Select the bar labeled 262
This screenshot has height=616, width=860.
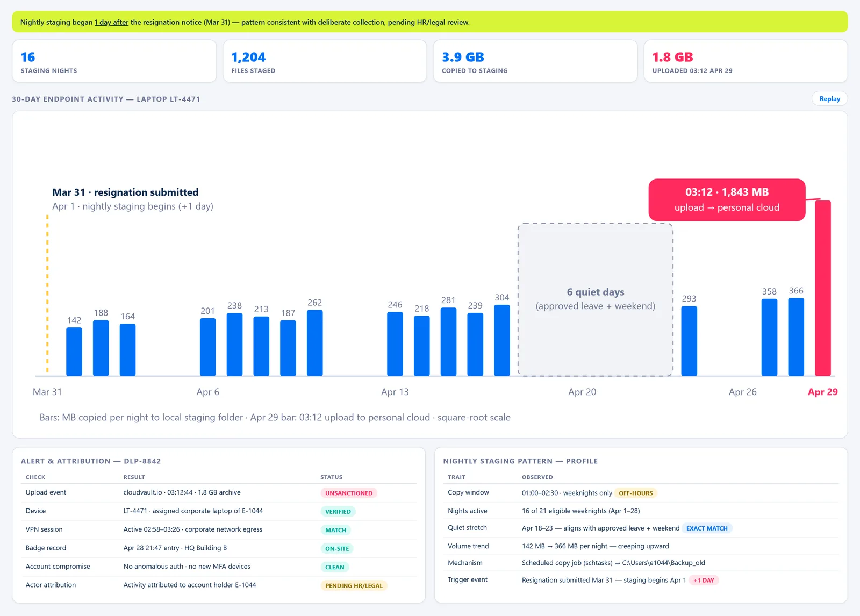(x=315, y=343)
